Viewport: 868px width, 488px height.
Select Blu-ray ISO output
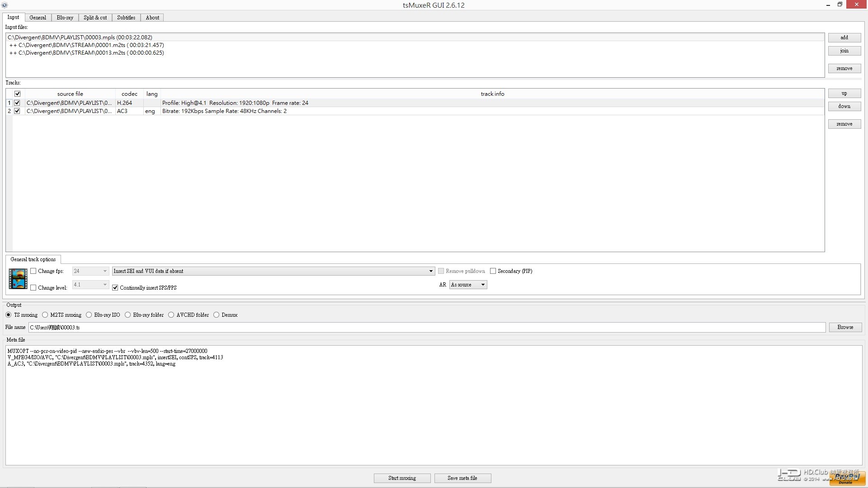[89, 315]
